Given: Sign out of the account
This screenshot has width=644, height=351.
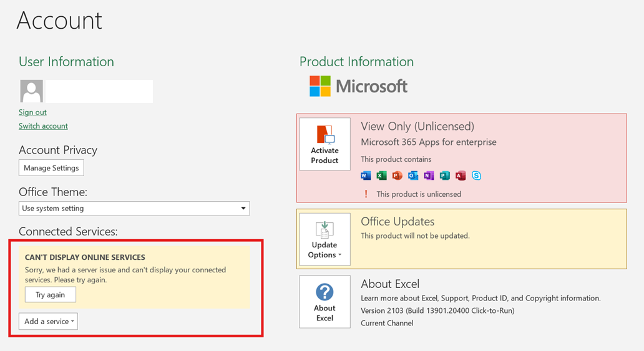Looking at the screenshot, I should tap(32, 112).
